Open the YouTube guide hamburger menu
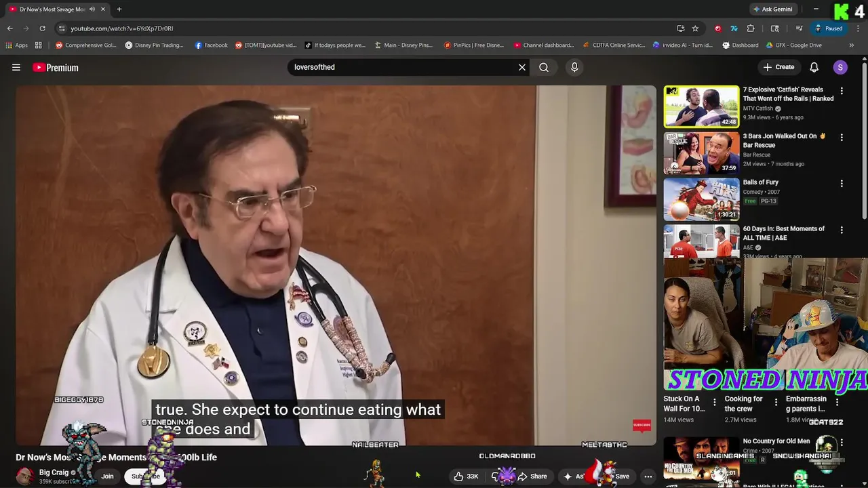 pos(16,67)
